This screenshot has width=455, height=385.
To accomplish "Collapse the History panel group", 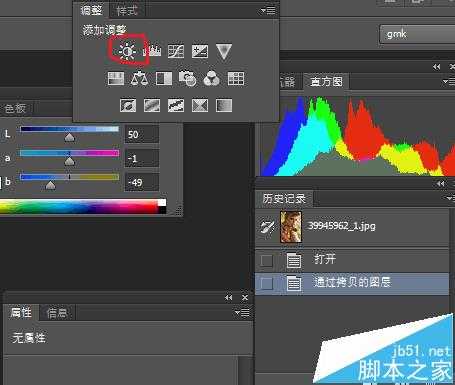I will tap(441, 184).
